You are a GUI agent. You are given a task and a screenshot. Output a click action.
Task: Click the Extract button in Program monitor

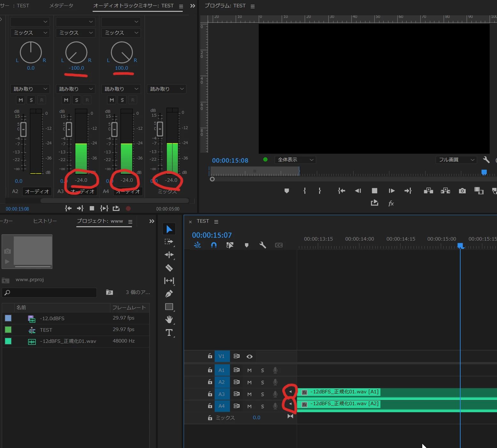[445, 191]
